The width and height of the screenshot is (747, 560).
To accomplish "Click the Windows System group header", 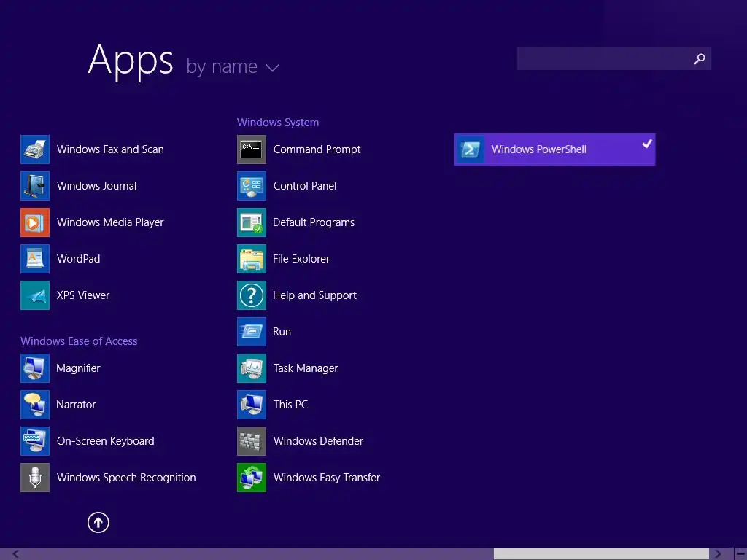I will tap(278, 122).
